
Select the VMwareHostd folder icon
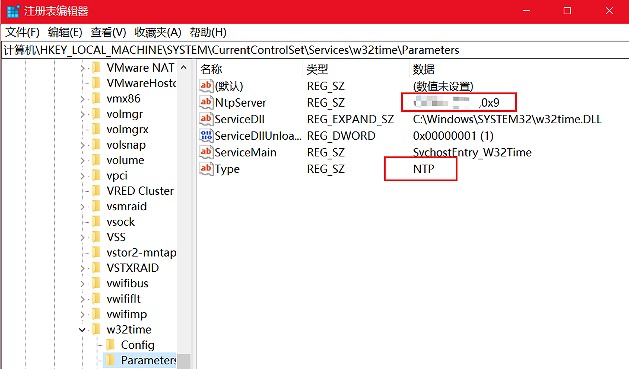(96, 83)
